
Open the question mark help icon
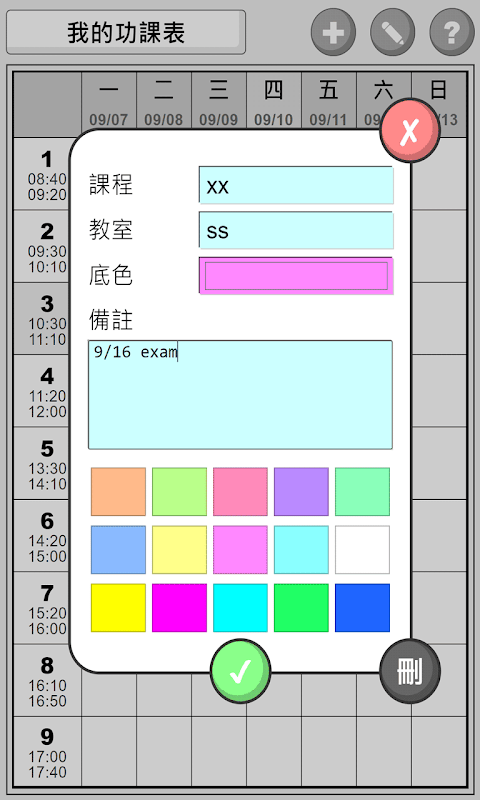[452, 32]
